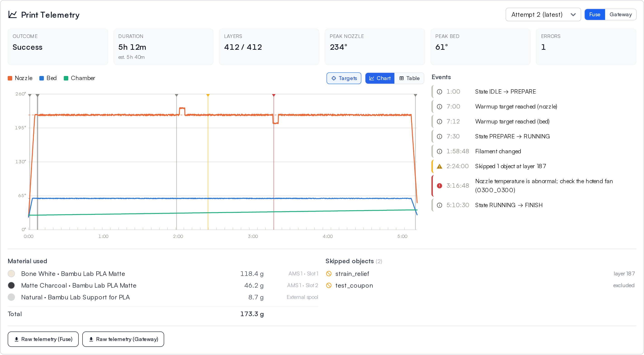Click the Duration 5h 12m card
The image size is (644, 355).
[163, 47]
